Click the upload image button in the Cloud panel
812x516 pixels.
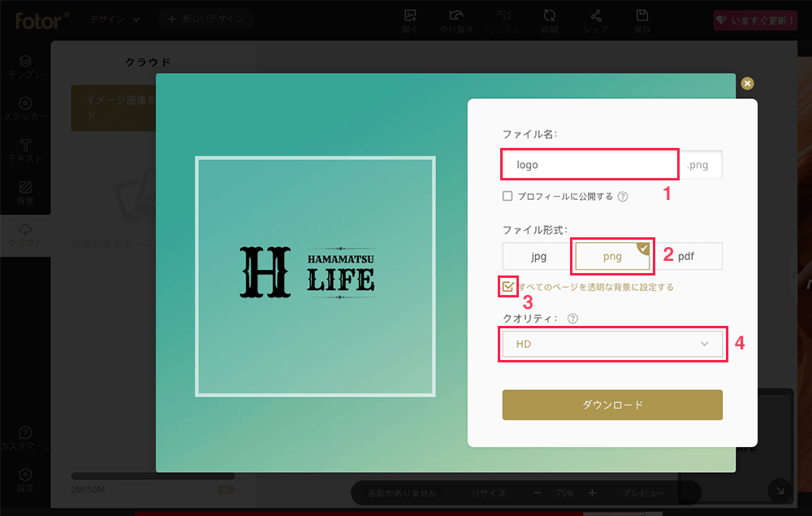114,108
